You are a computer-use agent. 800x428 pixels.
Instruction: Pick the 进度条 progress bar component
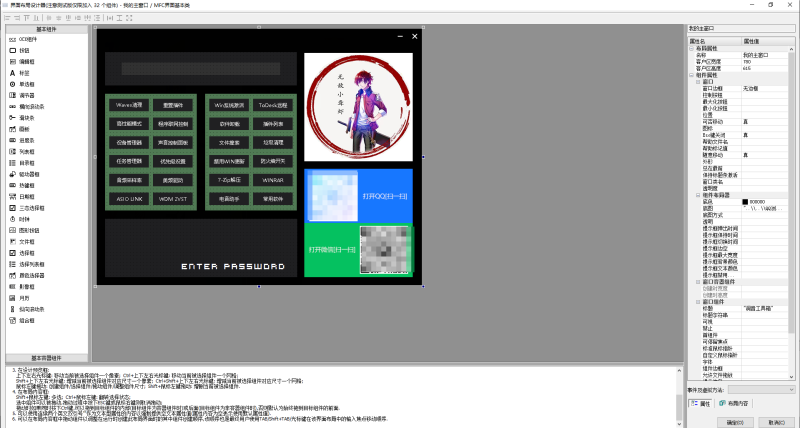pyautogui.click(x=22, y=140)
